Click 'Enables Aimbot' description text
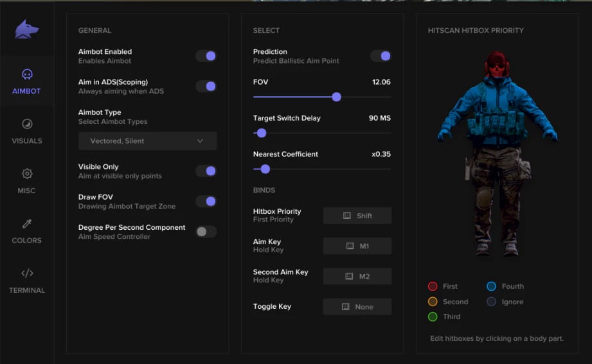Screen dimensions: 592x364 tap(105, 61)
